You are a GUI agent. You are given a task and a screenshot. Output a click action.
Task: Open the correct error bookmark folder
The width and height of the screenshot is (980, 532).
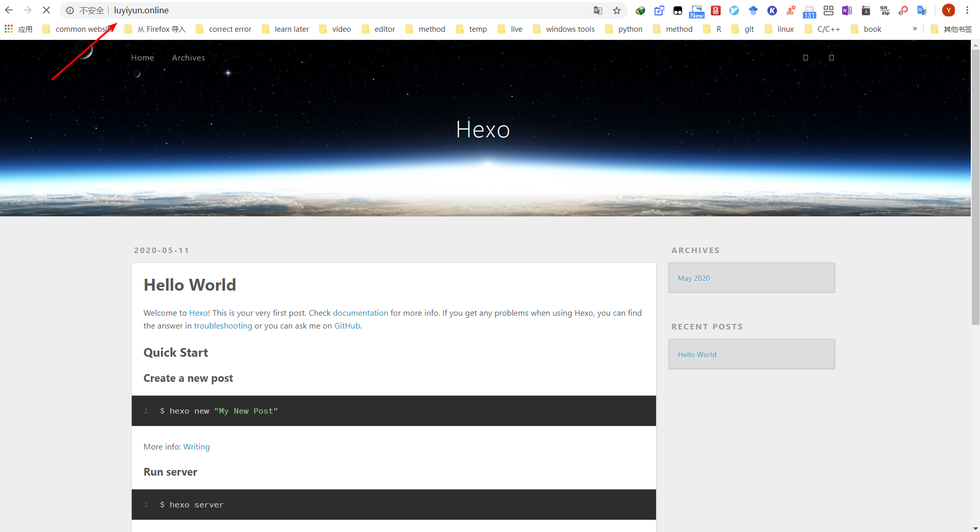click(x=223, y=29)
